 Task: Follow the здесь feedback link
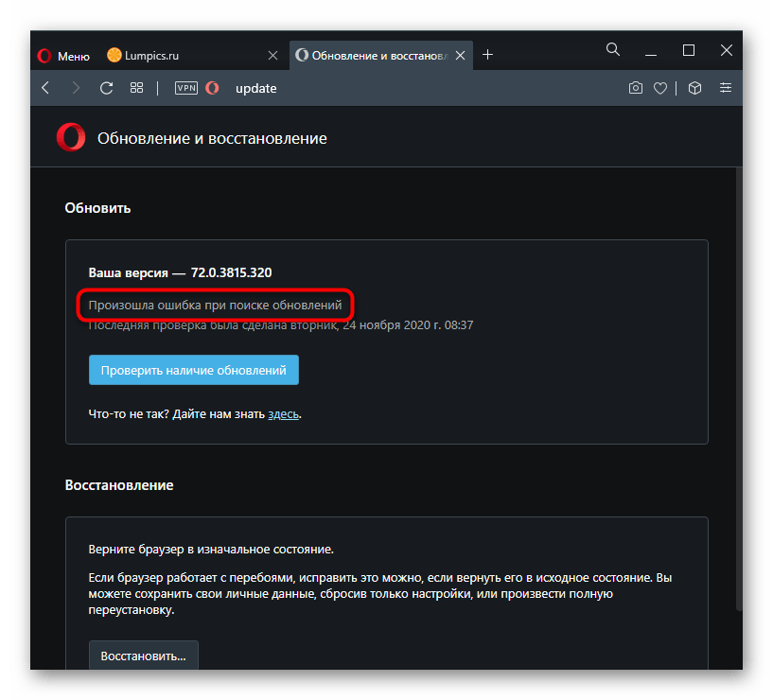(x=284, y=413)
